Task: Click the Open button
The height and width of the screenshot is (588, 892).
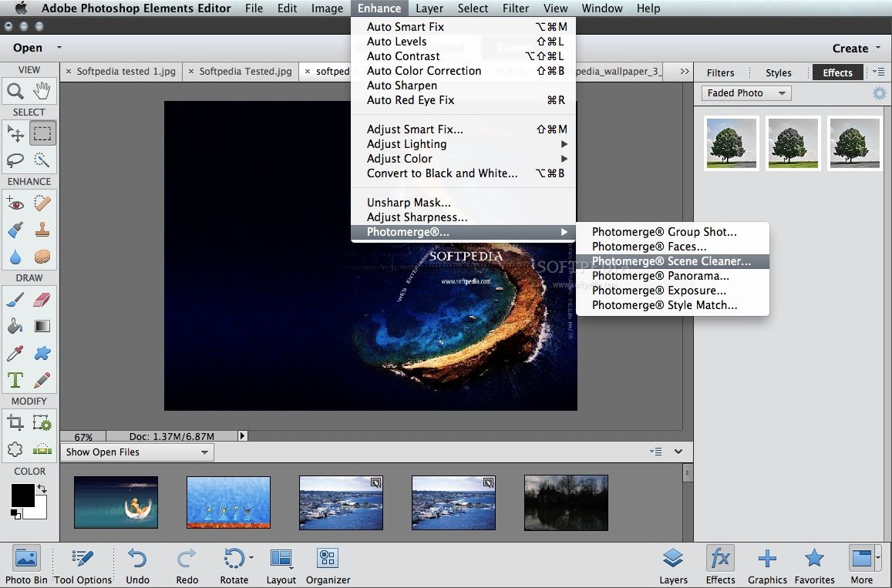Action: [27, 48]
